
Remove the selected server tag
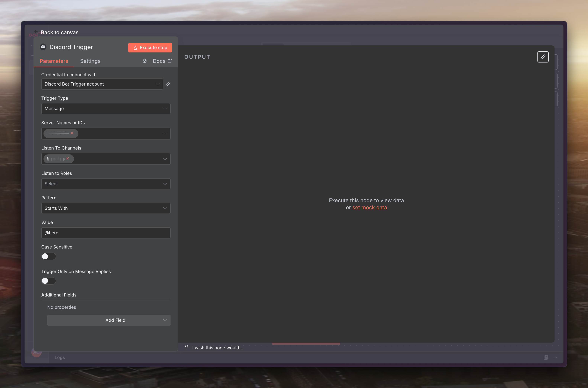pos(72,133)
